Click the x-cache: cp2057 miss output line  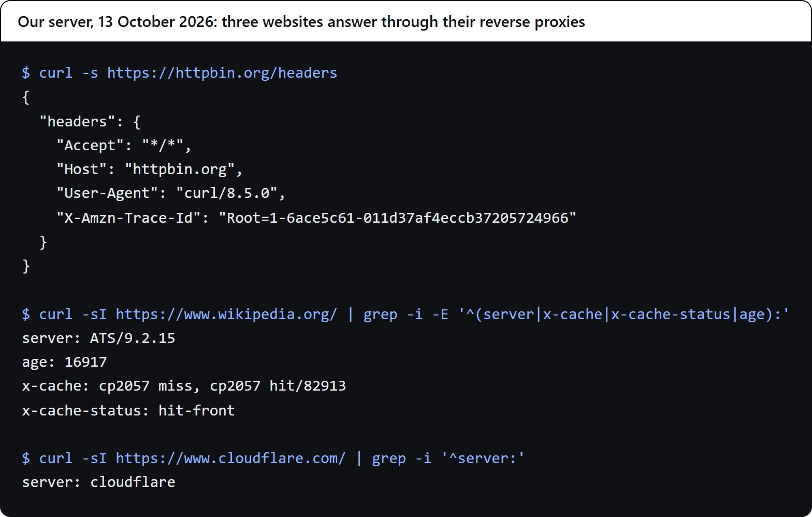click(184, 386)
